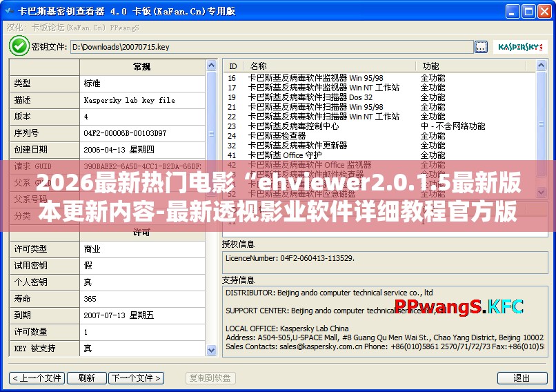Select row 32 卡巴斯基反病毒软件更新器
The width and height of the screenshot is (556, 392).
(x=379, y=146)
